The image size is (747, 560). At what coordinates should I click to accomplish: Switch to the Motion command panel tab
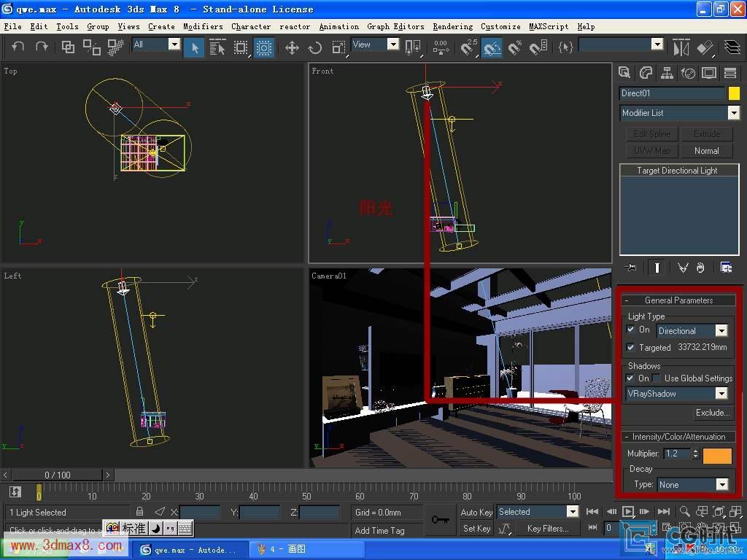tap(688, 73)
